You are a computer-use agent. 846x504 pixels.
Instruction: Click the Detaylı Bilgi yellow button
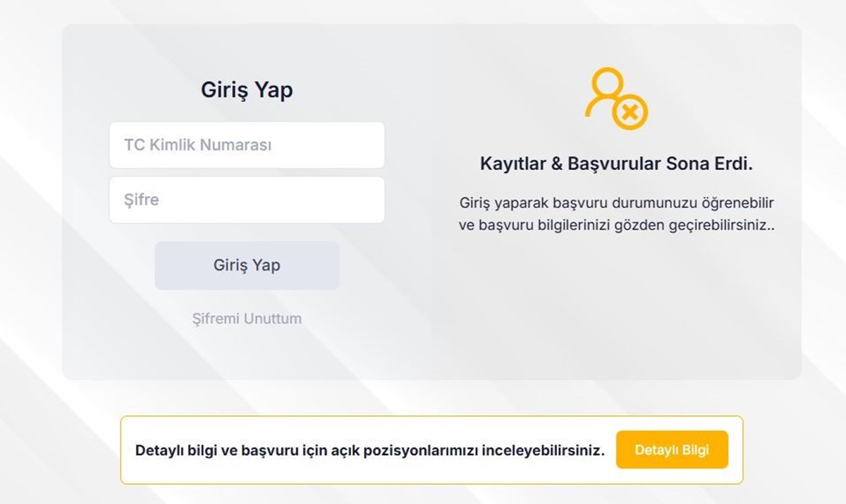671,450
